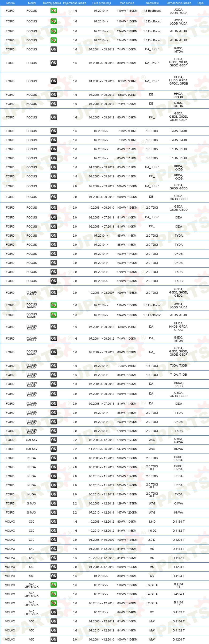Click the ON icon in the Kuga 120kW row
The width and height of the screenshot is (209, 644).
53,494
